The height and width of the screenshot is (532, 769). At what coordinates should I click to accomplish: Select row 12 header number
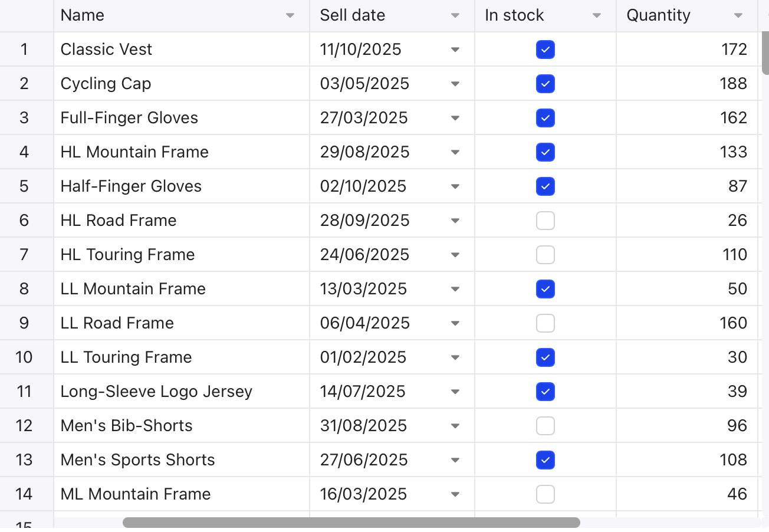(x=24, y=426)
